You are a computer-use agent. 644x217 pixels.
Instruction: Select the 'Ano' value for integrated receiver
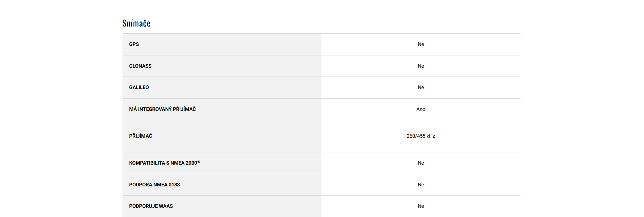421,109
